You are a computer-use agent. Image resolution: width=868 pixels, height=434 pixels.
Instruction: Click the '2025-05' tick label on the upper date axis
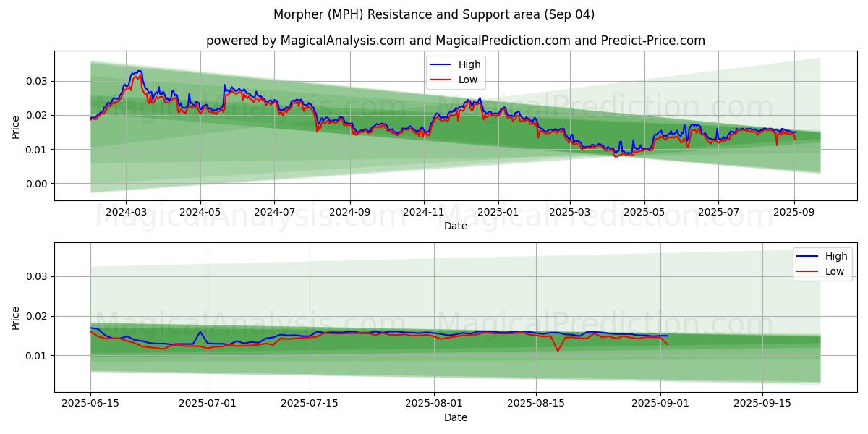tap(644, 213)
